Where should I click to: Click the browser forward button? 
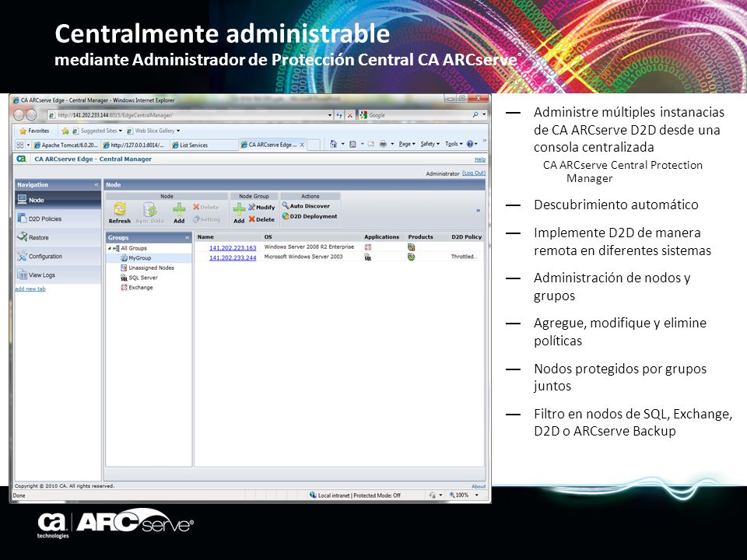[x=31, y=115]
